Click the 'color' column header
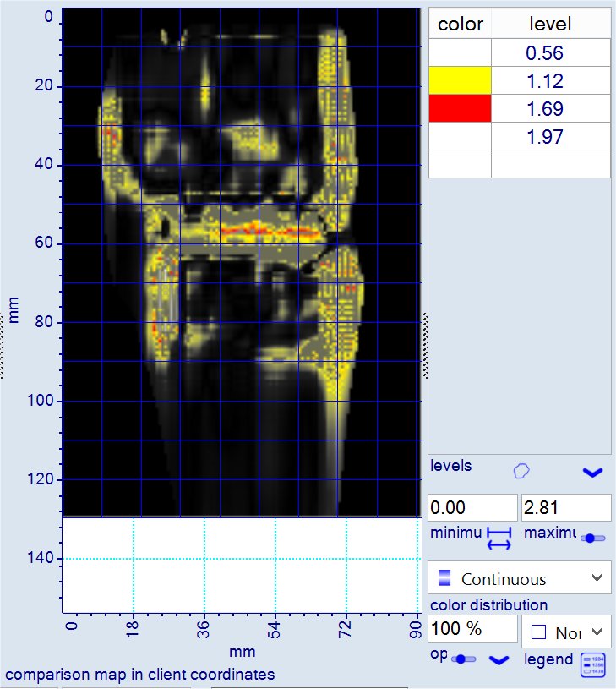The width and height of the screenshot is (616, 689). click(460, 25)
